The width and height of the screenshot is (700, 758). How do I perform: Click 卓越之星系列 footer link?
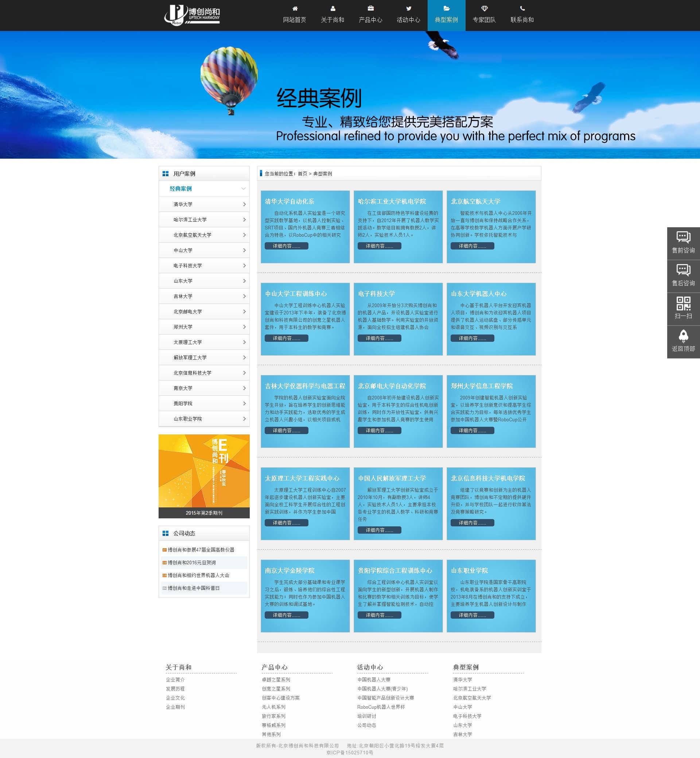tap(276, 680)
